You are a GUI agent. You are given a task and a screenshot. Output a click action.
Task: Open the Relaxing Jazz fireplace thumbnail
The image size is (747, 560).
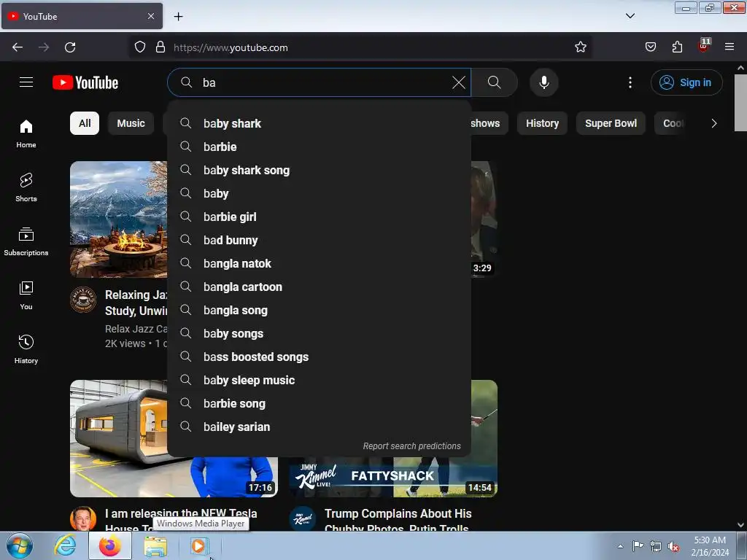(119, 219)
